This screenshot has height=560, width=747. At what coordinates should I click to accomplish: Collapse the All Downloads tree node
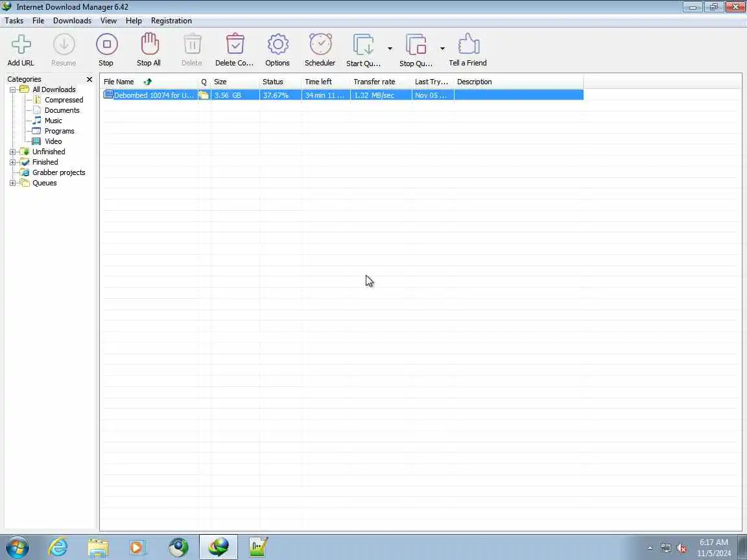point(13,89)
